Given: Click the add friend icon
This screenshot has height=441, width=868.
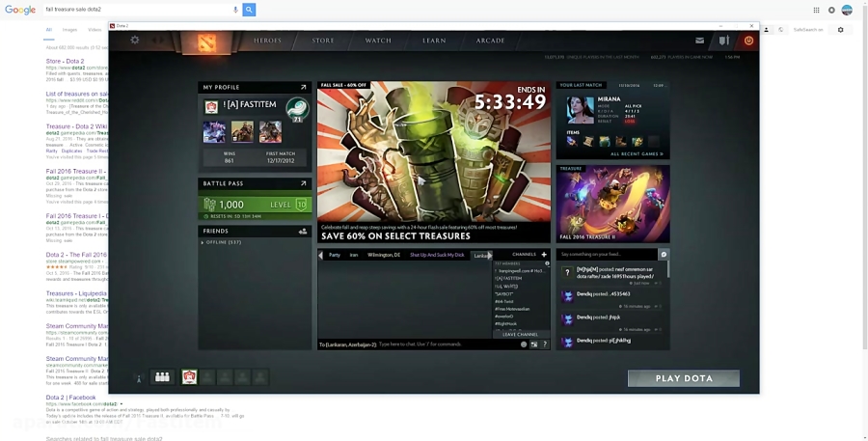Looking at the screenshot, I should (x=303, y=232).
